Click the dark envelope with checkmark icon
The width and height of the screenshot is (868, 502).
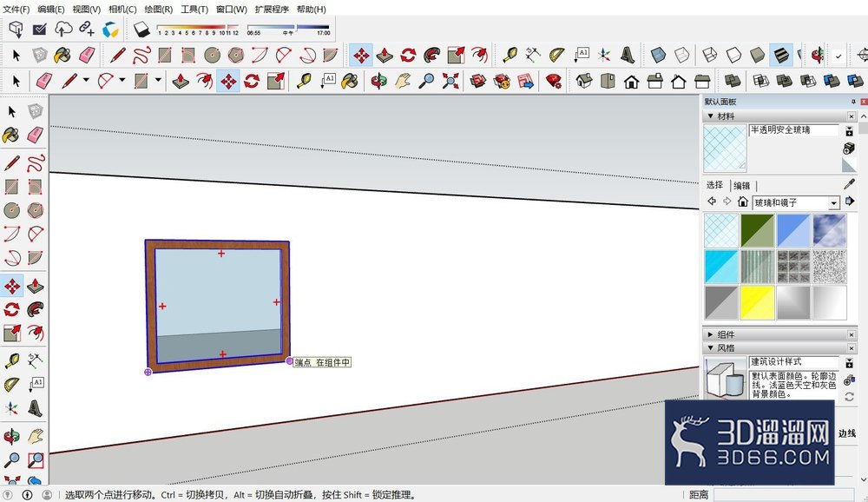39,29
